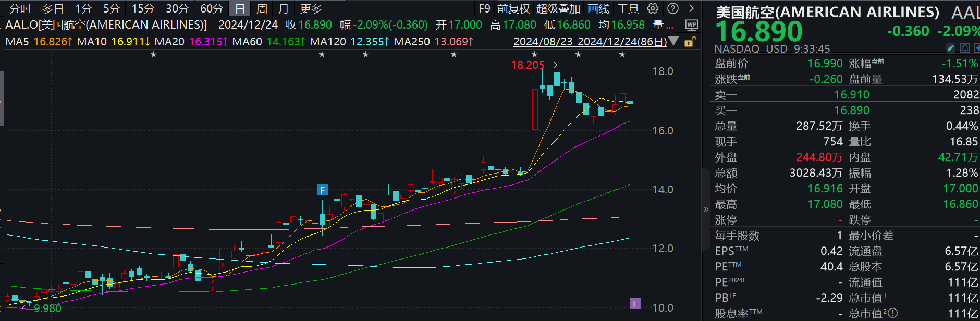Click the AAL.O stock name in chart header
980x321 pixels.
coord(106,25)
